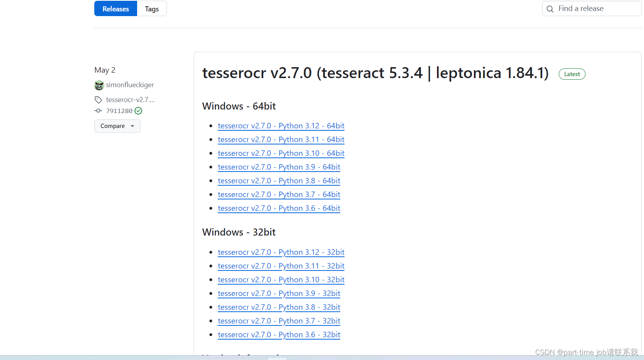Switch to the Tags tab
Viewport: 644px width, 360px height.
click(x=152, y=9)
